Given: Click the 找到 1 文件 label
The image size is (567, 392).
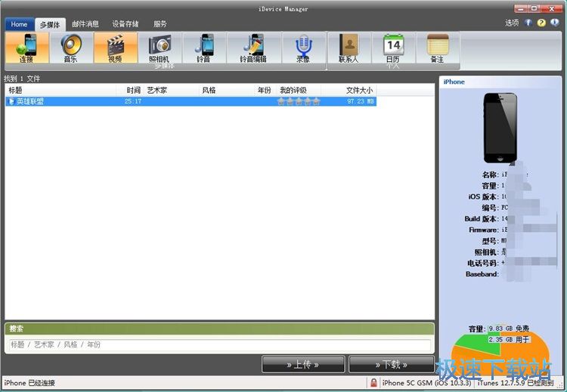Looking at the screenshot, I should [22, 79].
